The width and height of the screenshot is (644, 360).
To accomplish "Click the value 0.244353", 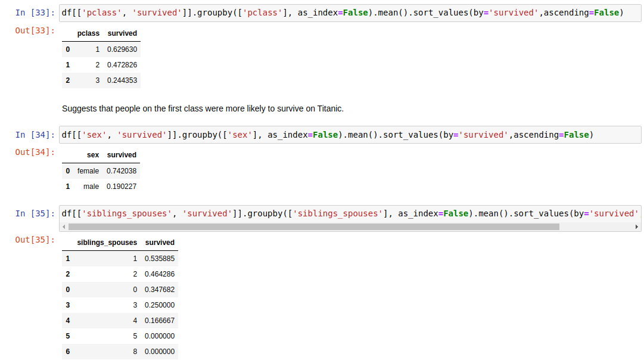I will (x=122, y=80).
